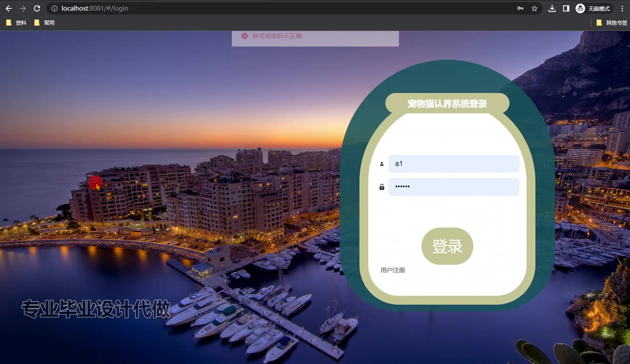The width and height of the screenshot is (630, 364).
Task: Open the 资料 bookmarks folder
Action: click(x=16, y=23)
